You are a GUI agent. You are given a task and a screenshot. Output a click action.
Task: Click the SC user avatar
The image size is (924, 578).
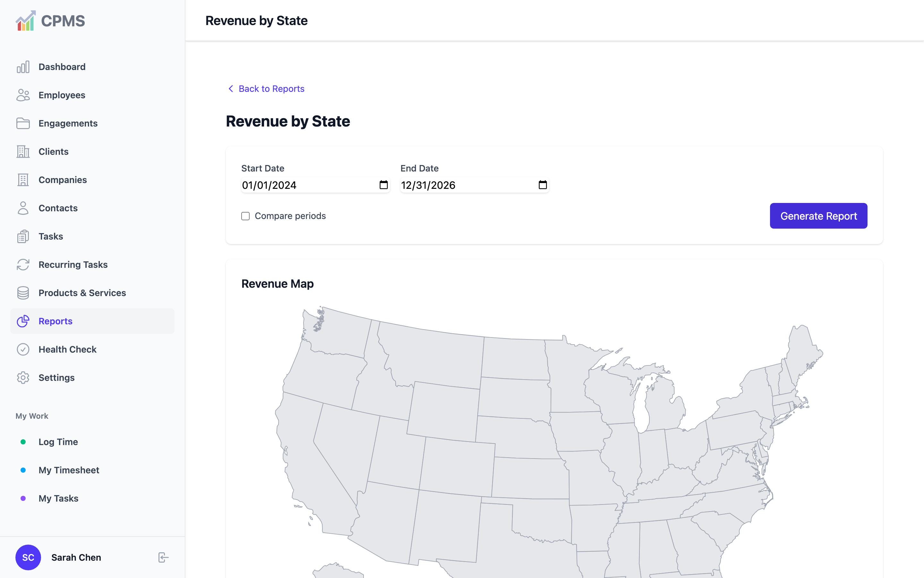tap(28, 557)
